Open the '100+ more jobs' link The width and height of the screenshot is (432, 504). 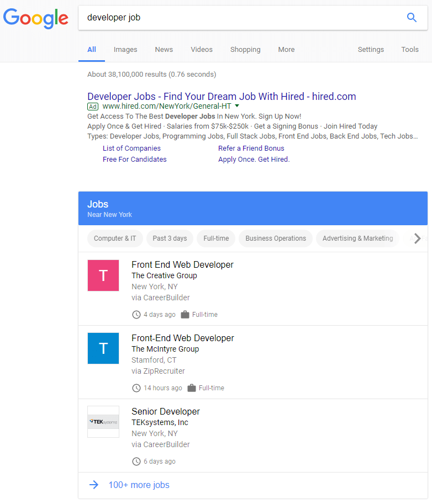pos(139,485)
